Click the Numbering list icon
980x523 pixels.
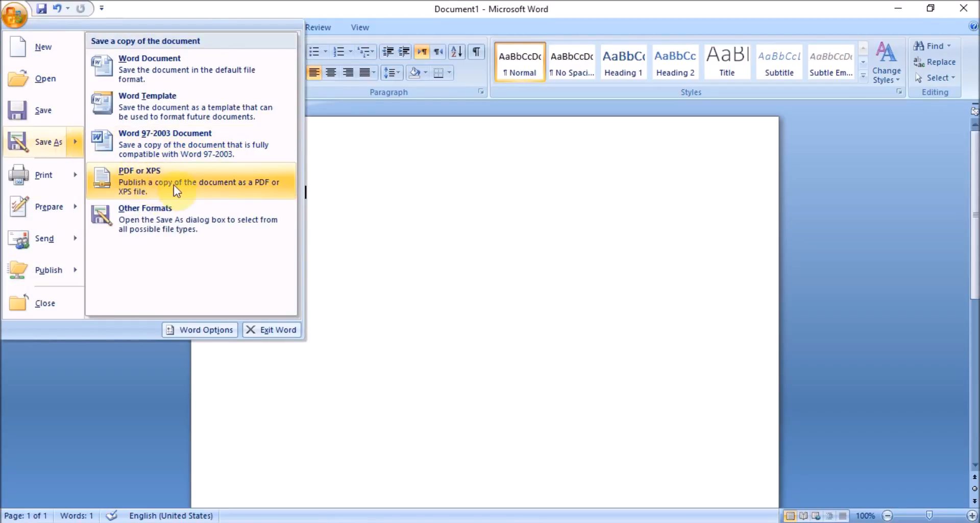click(x=338, y=52)
